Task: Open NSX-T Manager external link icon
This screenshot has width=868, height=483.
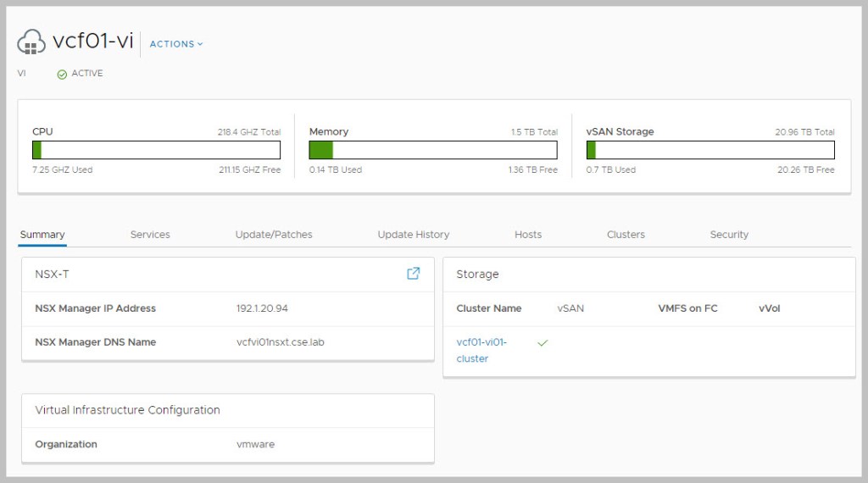Action: click(413, 274)
